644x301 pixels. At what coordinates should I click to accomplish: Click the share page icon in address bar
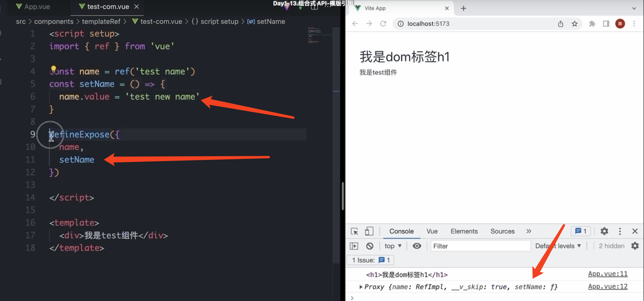pos(560,24)
